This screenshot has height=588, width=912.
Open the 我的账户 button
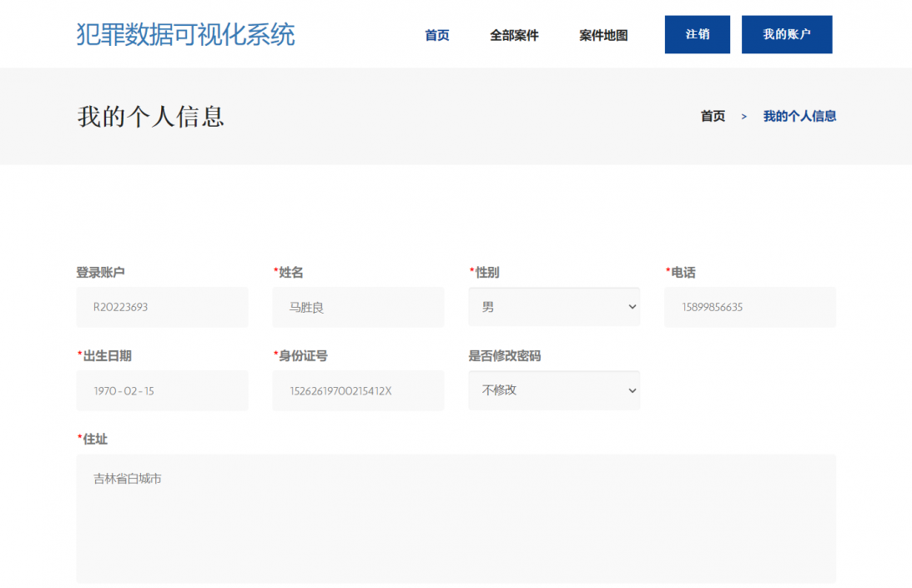787,34
